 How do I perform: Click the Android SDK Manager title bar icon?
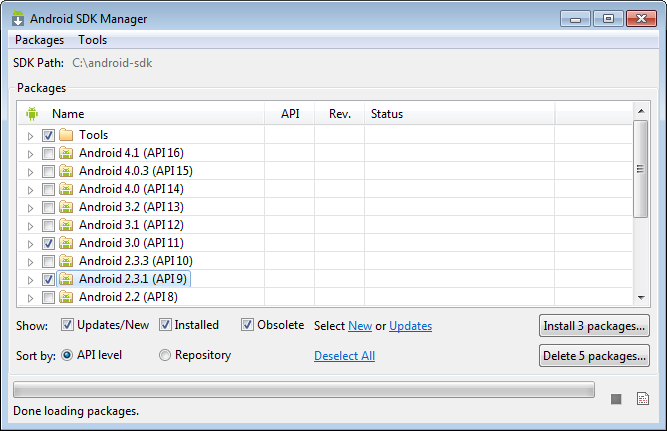click(18, 18)
